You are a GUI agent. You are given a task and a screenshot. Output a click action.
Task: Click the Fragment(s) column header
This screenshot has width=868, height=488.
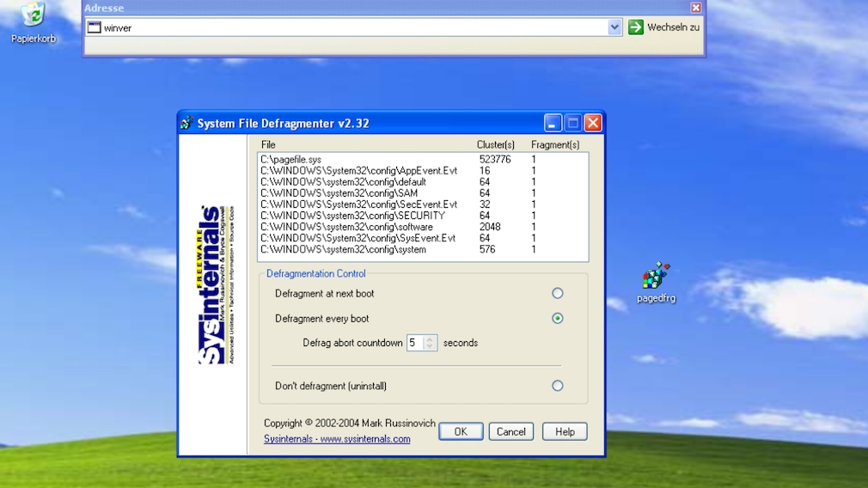click(x=555, y=144)
